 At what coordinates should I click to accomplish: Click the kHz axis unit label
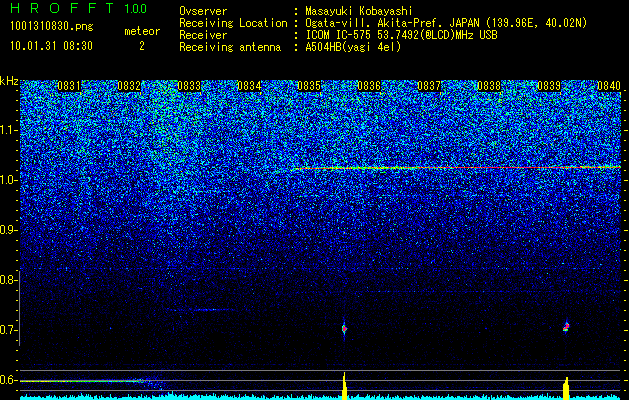pos(9,81)
